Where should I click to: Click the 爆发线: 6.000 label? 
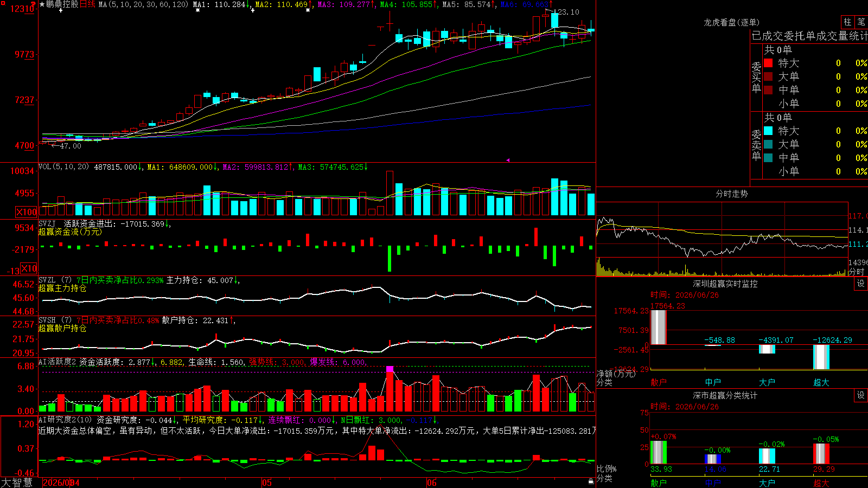[x=338, y=362]
